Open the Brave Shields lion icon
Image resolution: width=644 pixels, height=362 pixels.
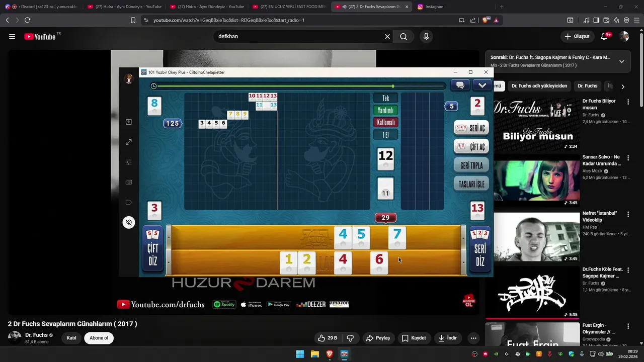[x=486, y=20]
